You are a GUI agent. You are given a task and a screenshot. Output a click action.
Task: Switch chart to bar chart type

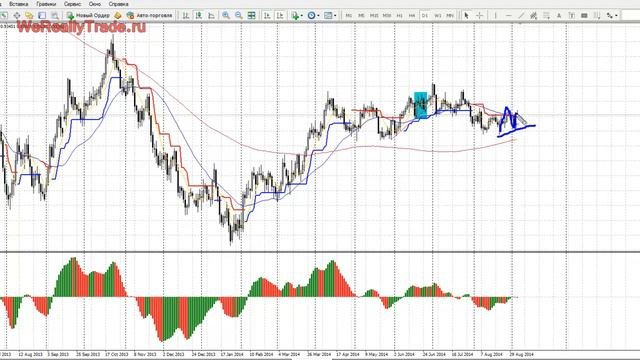(186, 16)
